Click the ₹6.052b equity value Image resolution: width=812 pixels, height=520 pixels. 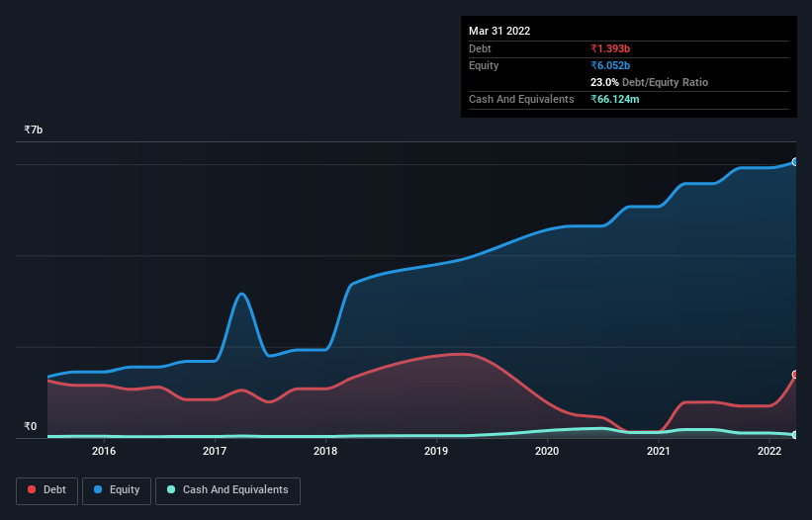pos(610,65)
